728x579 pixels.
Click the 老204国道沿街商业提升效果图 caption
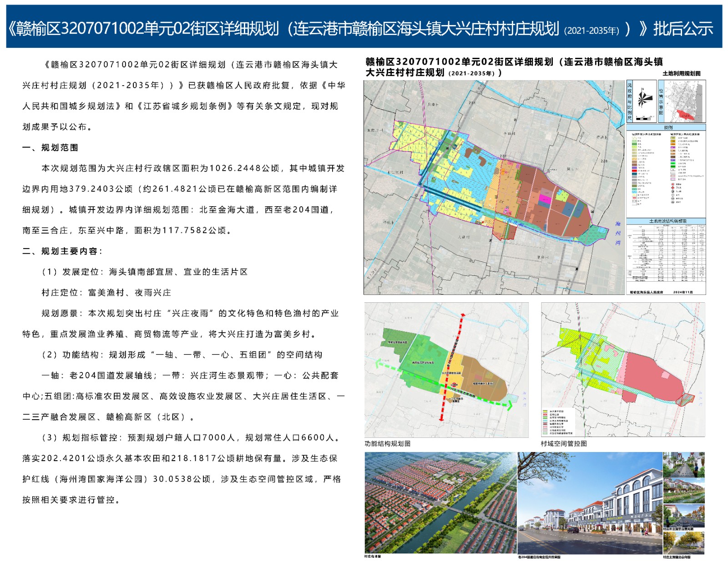(540, 557)
